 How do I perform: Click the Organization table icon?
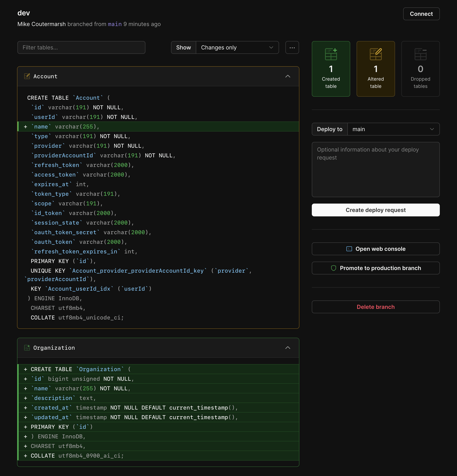tap(26, 348)
